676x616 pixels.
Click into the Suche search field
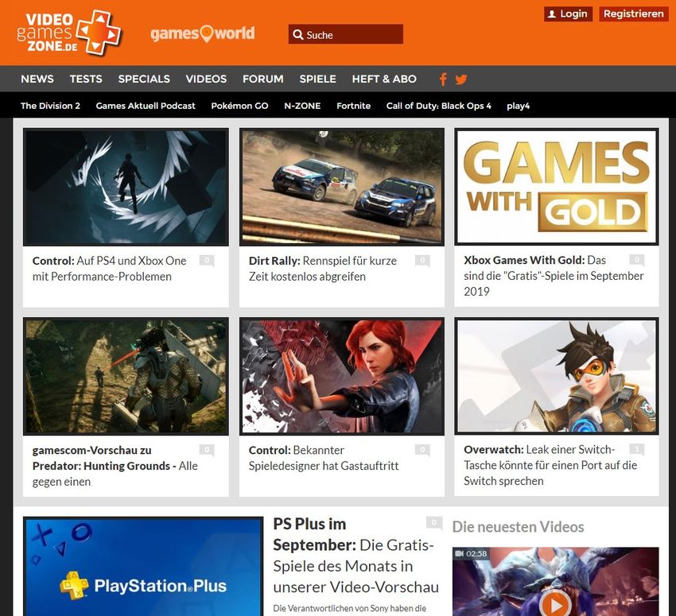coord(346,34)
